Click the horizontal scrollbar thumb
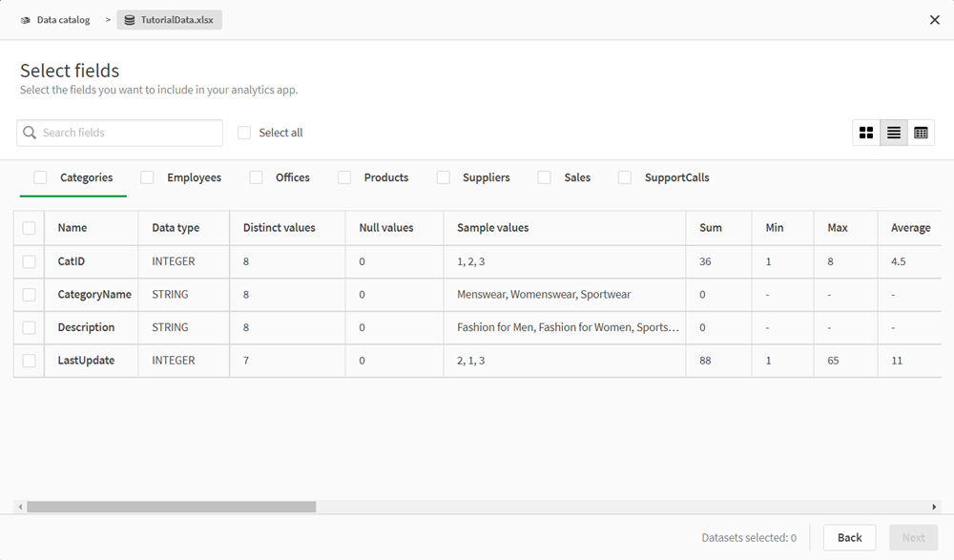Screen dimensions: 954x560 (x=172, y=508)
